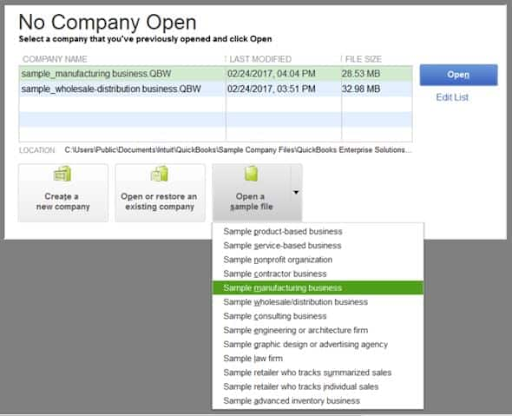Click the blue Open button
Viewport: 512px width, 416px height.
point(458,75)
